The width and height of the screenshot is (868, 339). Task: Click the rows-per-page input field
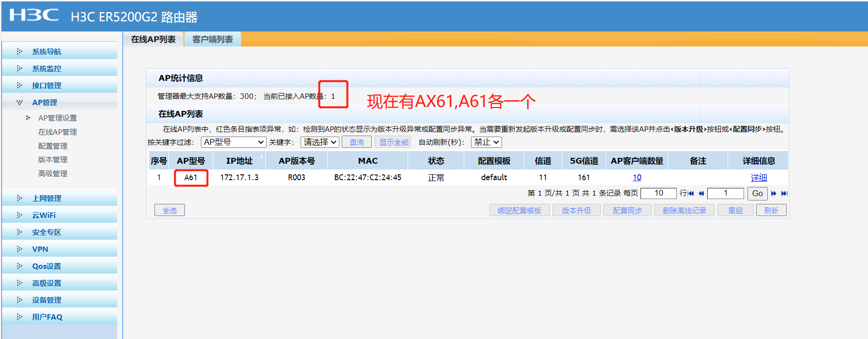658,193
